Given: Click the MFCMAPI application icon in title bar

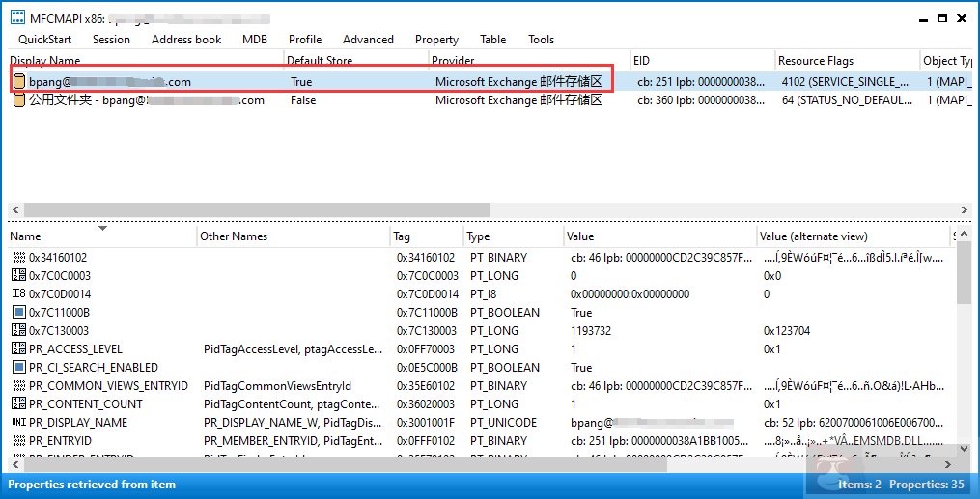Looking at the screenshot, I should click(17, 17).
